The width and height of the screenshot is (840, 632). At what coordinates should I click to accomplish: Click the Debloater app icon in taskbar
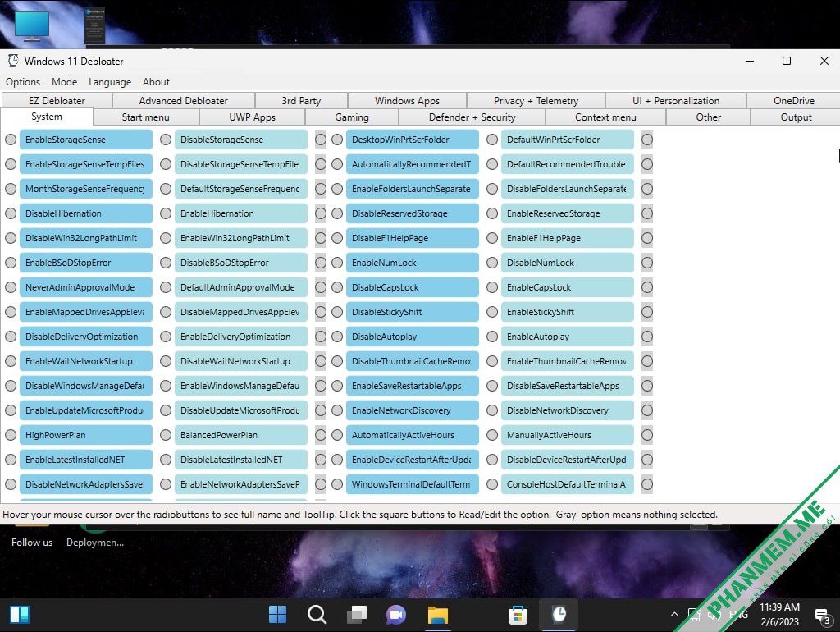[559, 614]
